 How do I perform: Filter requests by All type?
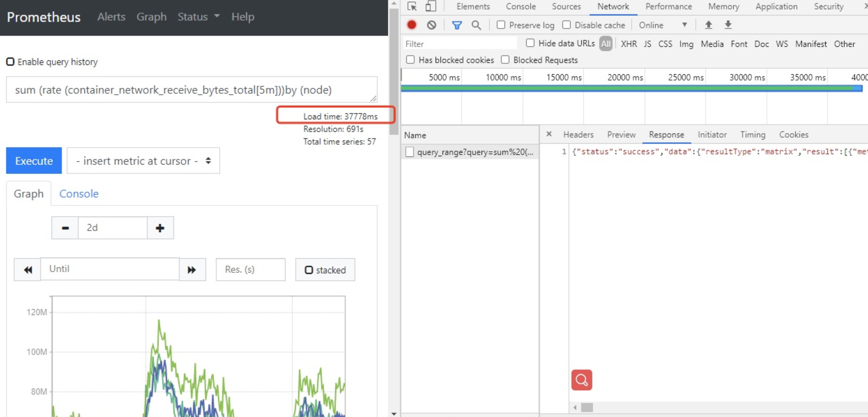tap(606, 44)
